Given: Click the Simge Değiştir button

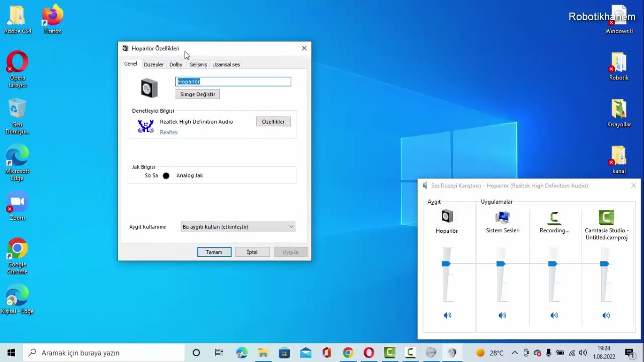Looking at the screenshot, I should tap(197, 94).
